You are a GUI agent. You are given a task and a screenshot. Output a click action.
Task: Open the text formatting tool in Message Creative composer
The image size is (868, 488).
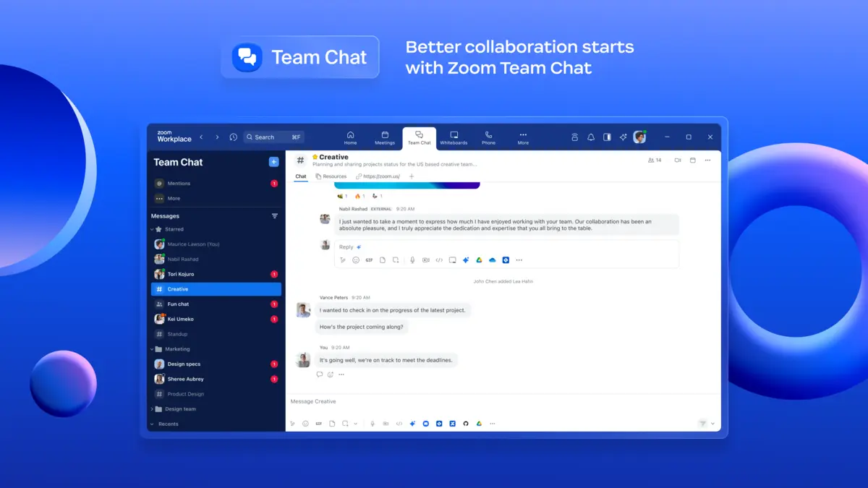click(292, 424)
